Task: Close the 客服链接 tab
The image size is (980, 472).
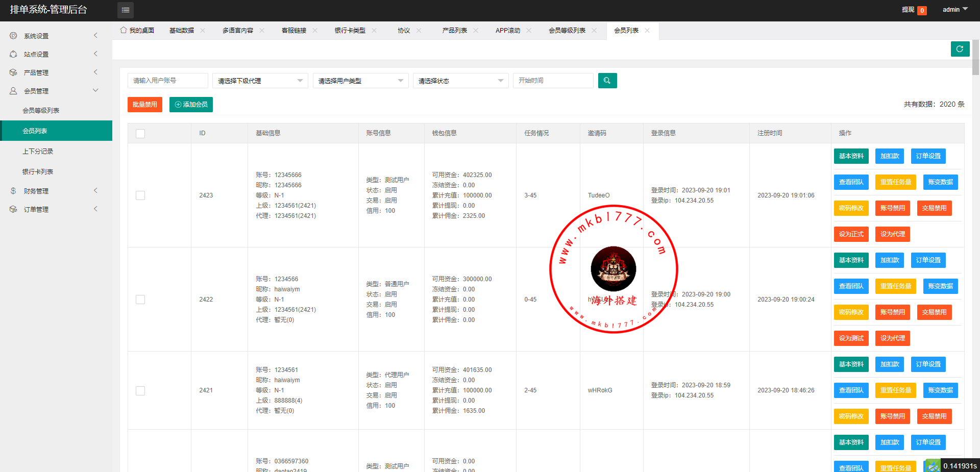Action: [315, 31]
